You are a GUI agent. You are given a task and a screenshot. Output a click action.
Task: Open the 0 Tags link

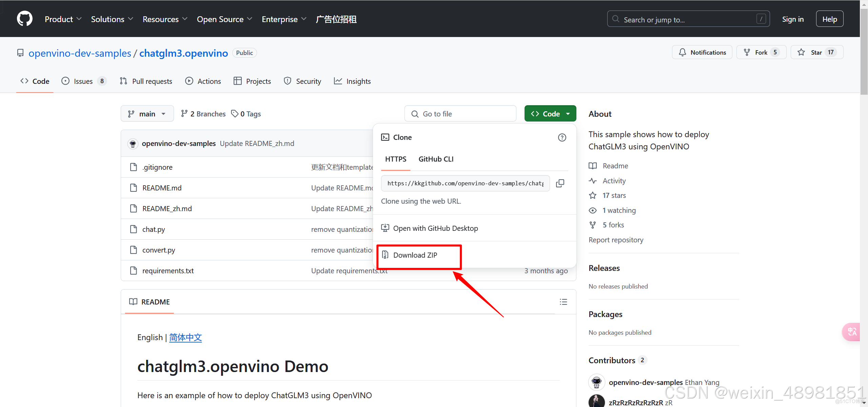pos(246,114)
